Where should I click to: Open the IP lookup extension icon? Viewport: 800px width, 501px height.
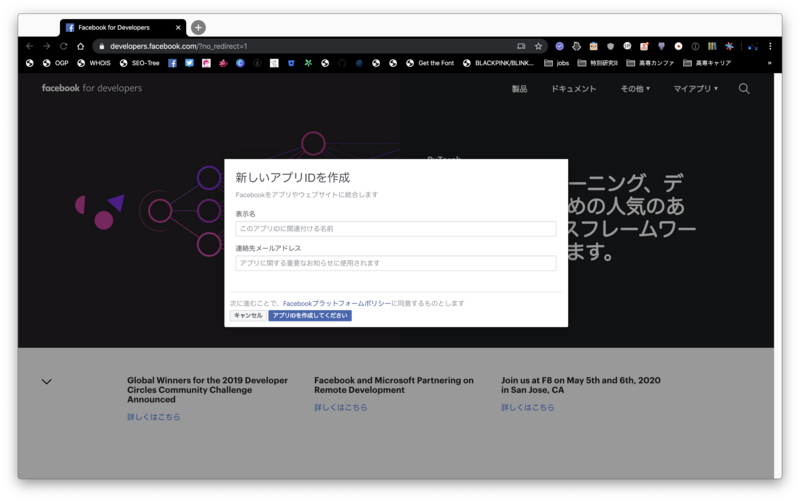[x=627, y=46]
